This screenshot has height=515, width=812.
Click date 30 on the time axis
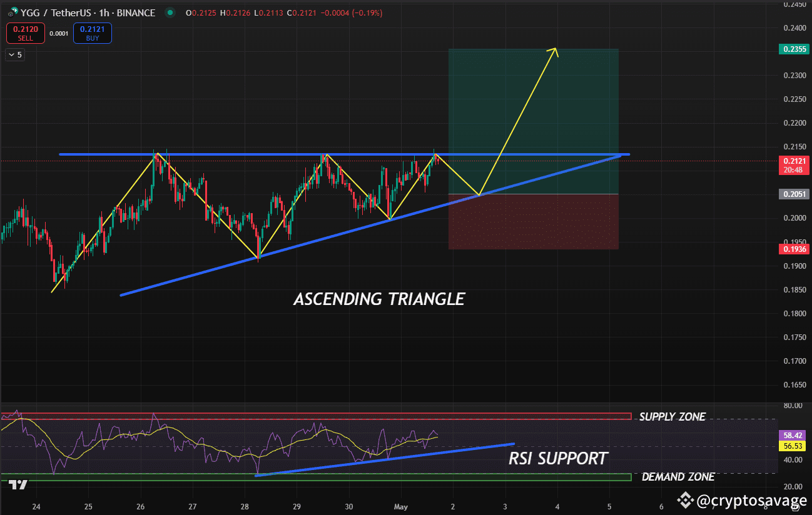pyautogui.click(x=349, y=506)
